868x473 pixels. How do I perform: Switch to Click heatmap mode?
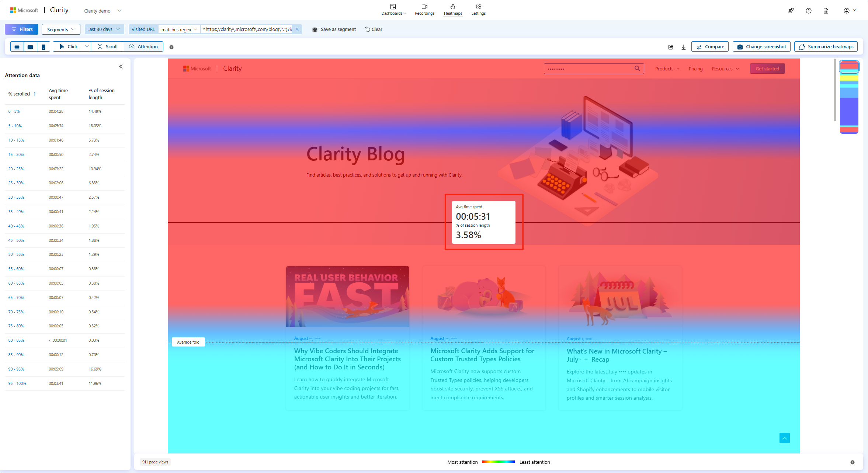69,47
